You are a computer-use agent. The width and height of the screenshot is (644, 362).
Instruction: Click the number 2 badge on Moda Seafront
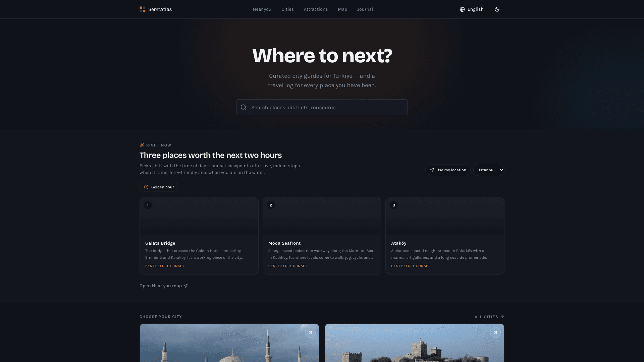[271, 205]
